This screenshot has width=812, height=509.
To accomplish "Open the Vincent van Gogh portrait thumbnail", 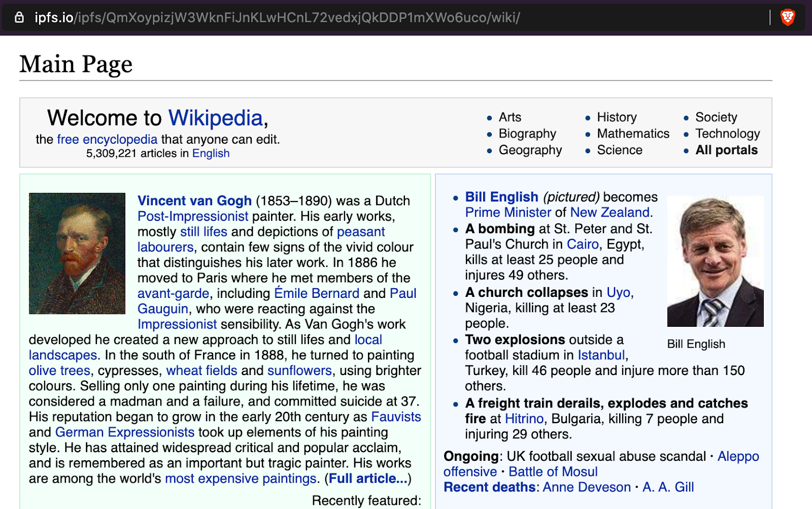I will pyautogui.click(x=77, y=253).
